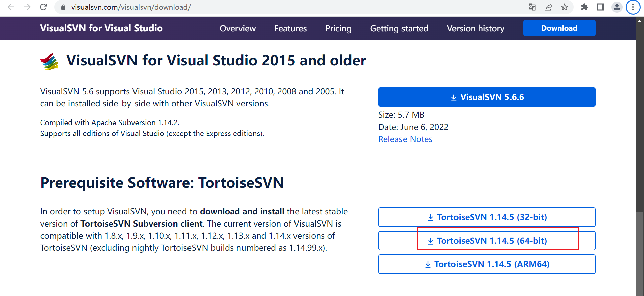Open the Pricing nav item
644x296 pixels.
(338, 28)
